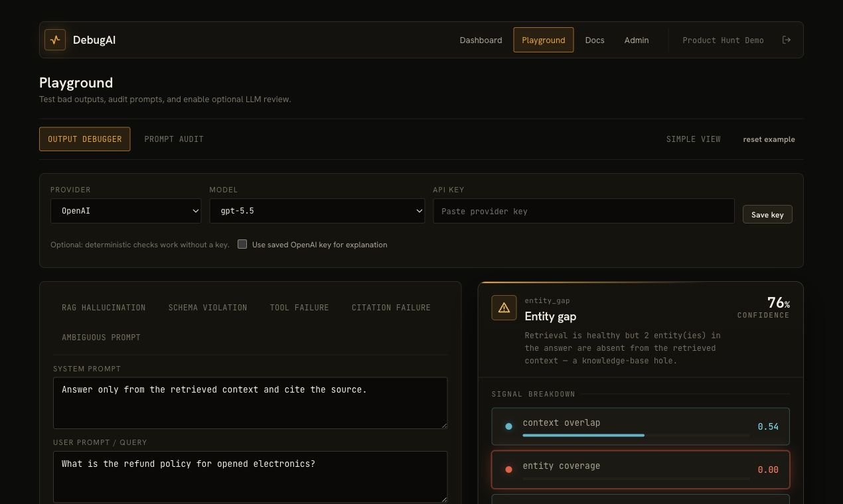The width and height of the screenshot is (843, 504).
Task: Switch to the Prompt Audit tab
Action: (174, 139)
